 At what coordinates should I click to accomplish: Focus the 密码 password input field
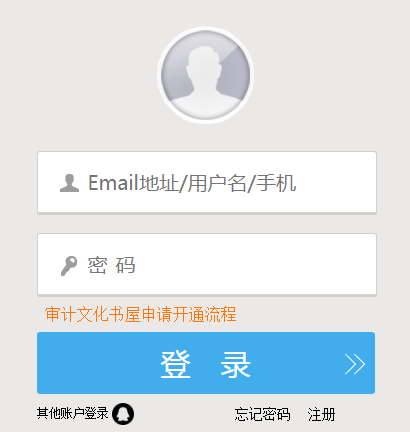(207, 265)
